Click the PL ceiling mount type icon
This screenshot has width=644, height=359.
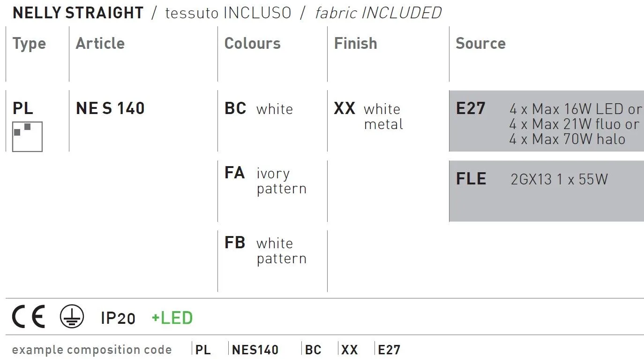click(x=27, y=137)
